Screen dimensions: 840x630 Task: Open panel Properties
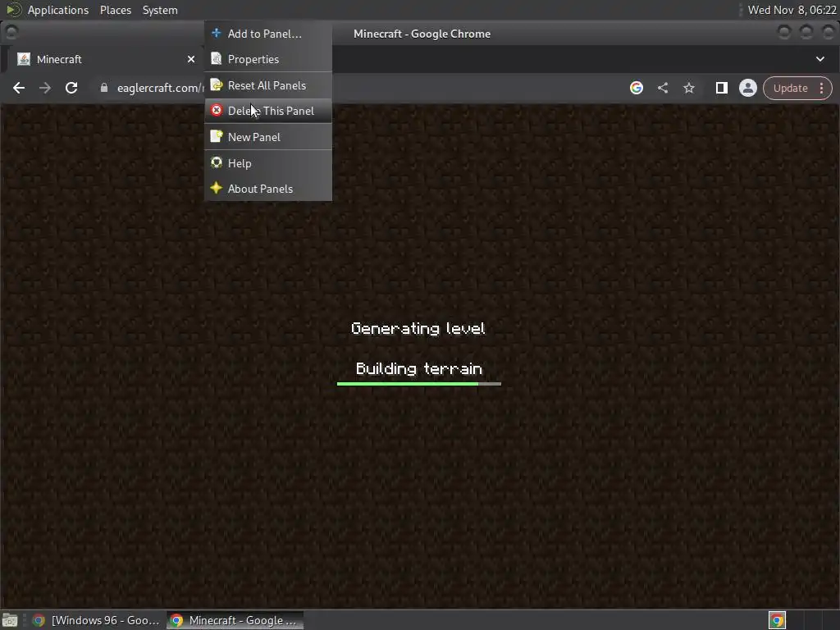point(268,59)
